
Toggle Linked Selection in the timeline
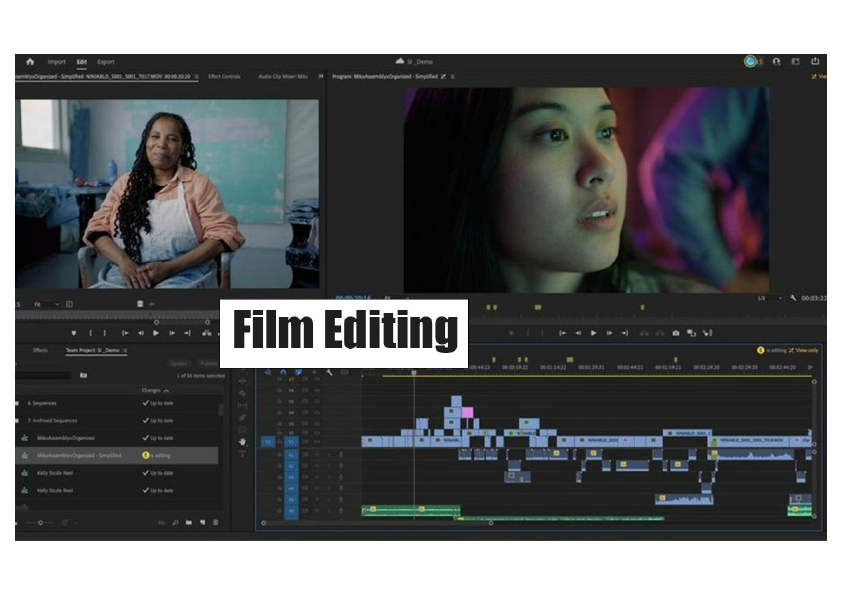(299, 372)
